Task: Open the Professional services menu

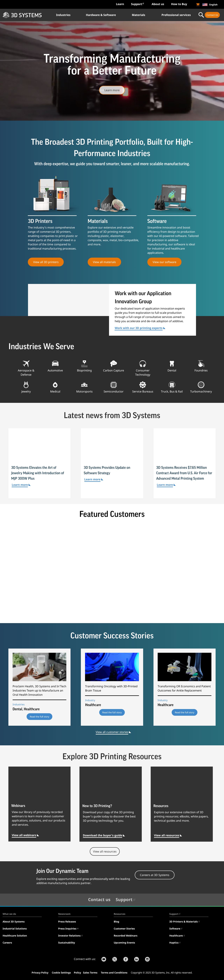Action: (x=176, y=15)
